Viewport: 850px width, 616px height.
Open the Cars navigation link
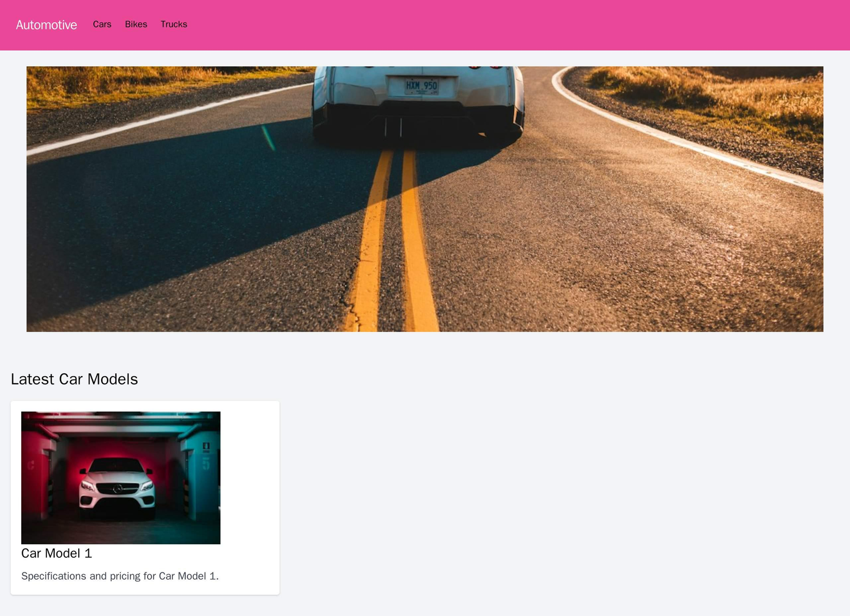[102, 25]
